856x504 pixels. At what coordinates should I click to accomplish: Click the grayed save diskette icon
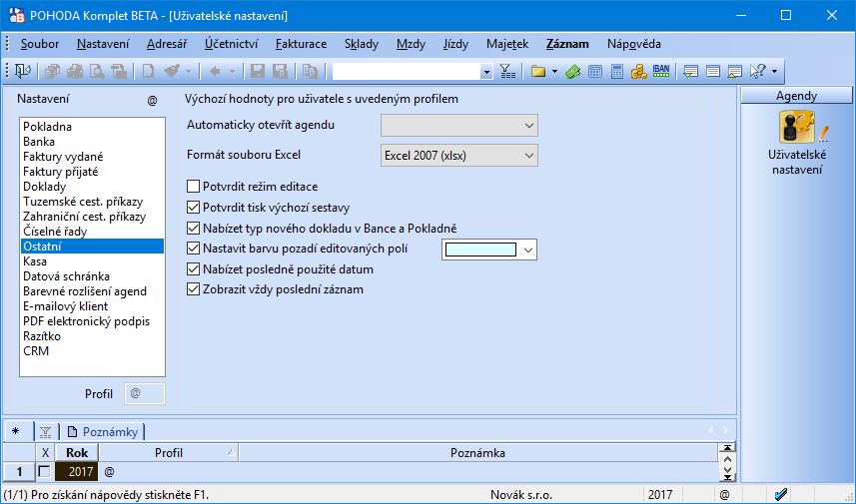click(x=258, y=71)
